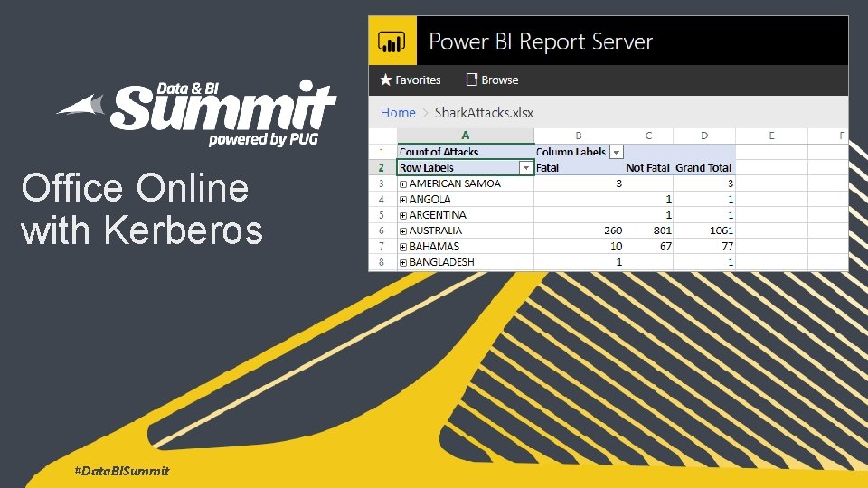Click the Browse page icon
This screenshot has width=868, height=488.
pyautogui.click(x=472, y=80)
